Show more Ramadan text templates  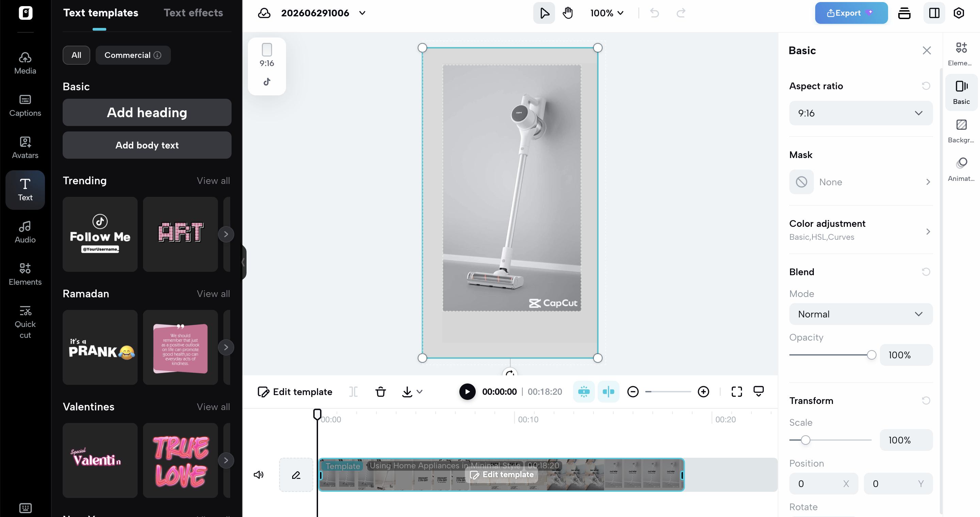226,347
